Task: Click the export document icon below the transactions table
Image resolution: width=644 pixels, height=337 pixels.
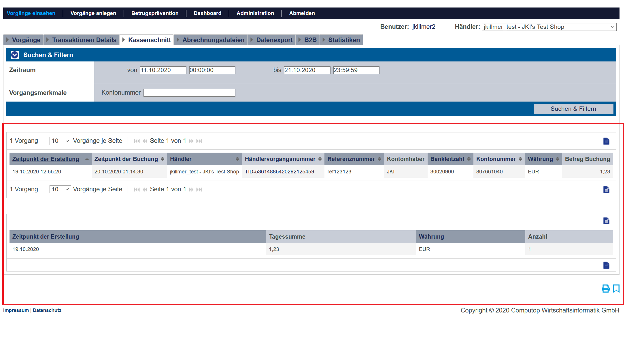Action: point(606,190)
